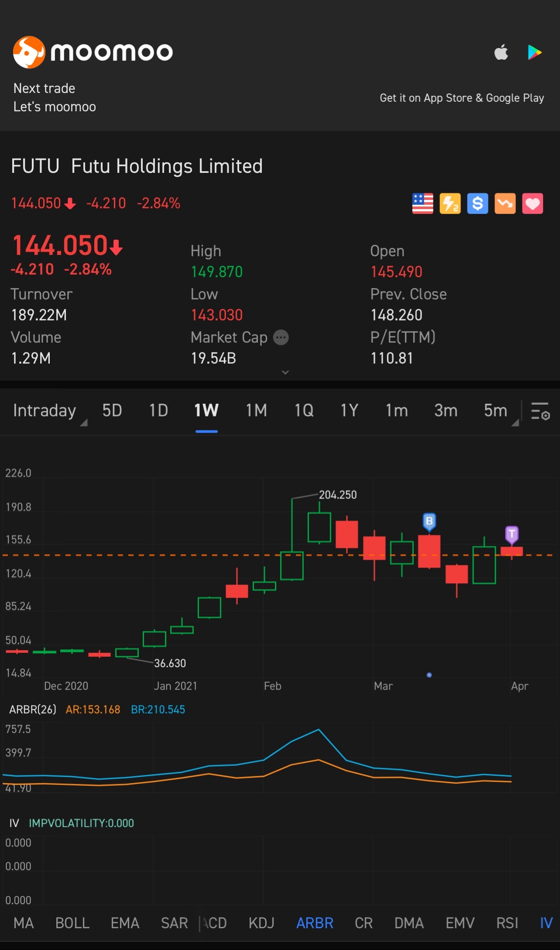
Task: Tap the latest red candle near April
Action: [x=512, y=551]
